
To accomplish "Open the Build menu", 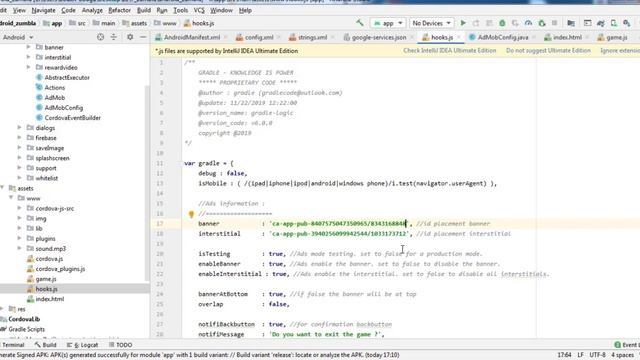I will 144,10.
